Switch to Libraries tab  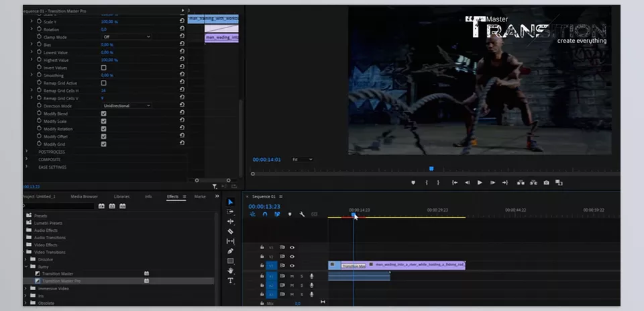point(121,197)
